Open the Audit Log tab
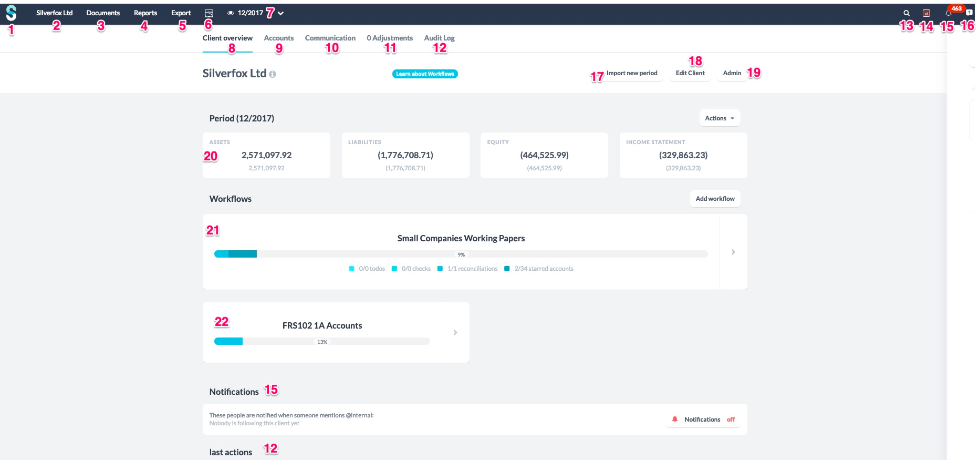Screen dimensions: 980x460 point(440,38)
